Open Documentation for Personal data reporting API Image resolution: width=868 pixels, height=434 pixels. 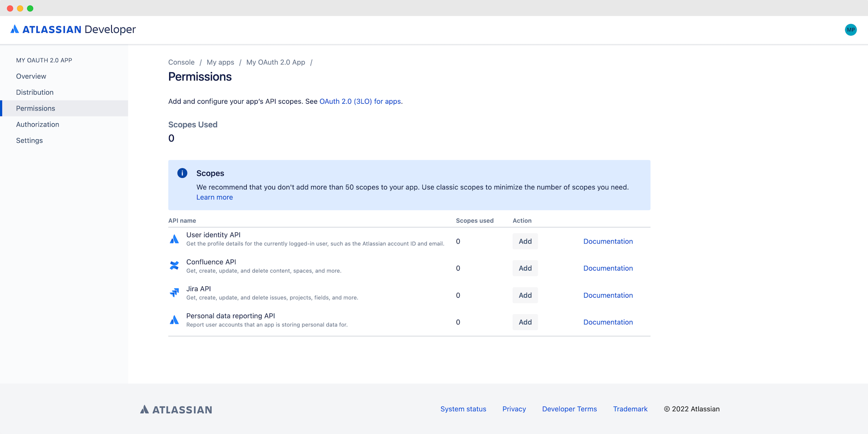(608, 322)
